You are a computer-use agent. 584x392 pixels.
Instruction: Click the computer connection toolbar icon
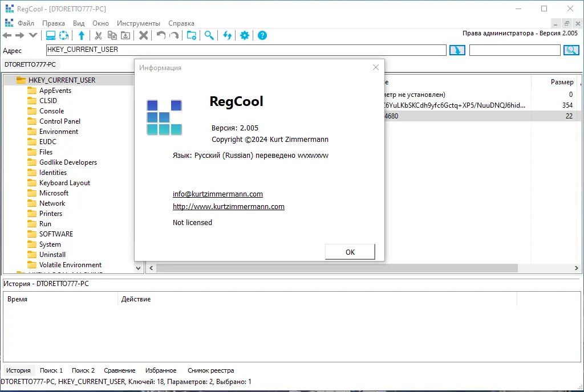point(51,35)
